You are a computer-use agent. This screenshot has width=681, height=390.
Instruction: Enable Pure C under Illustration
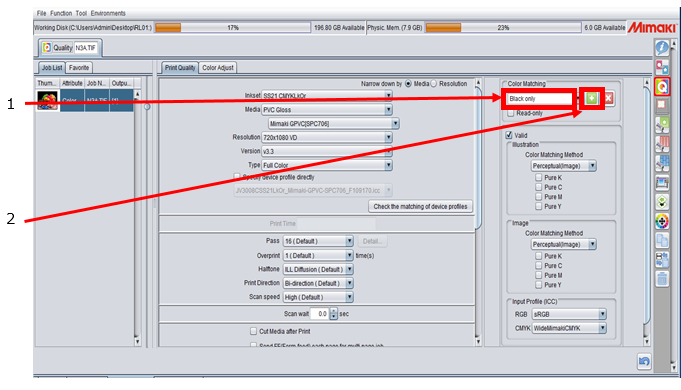(x=539, y=187)
